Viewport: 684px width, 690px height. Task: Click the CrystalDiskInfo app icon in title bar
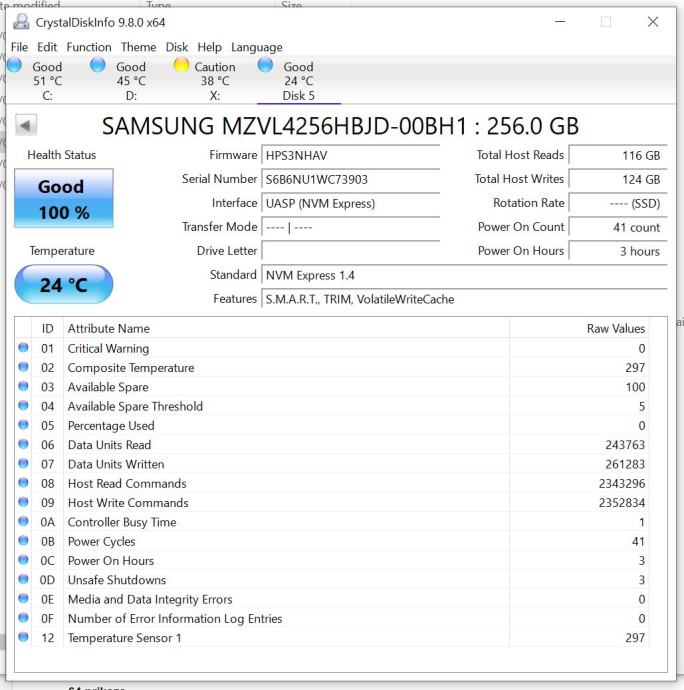pyautogui.click(x=21, y=22)
